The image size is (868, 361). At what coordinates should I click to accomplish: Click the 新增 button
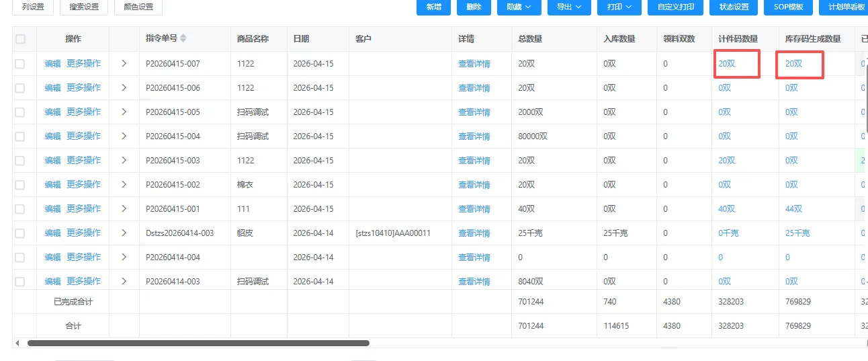tap(433, 7)
